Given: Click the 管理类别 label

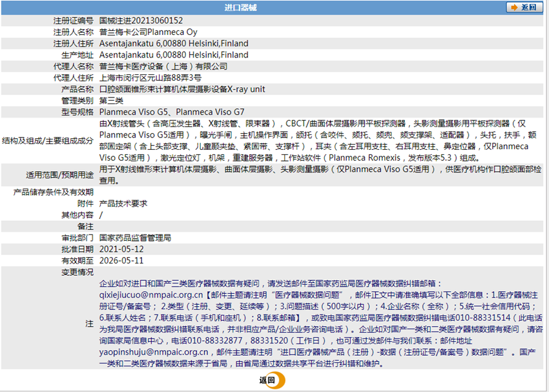Looking at the screenshot, I should click(x=78, y=101).
